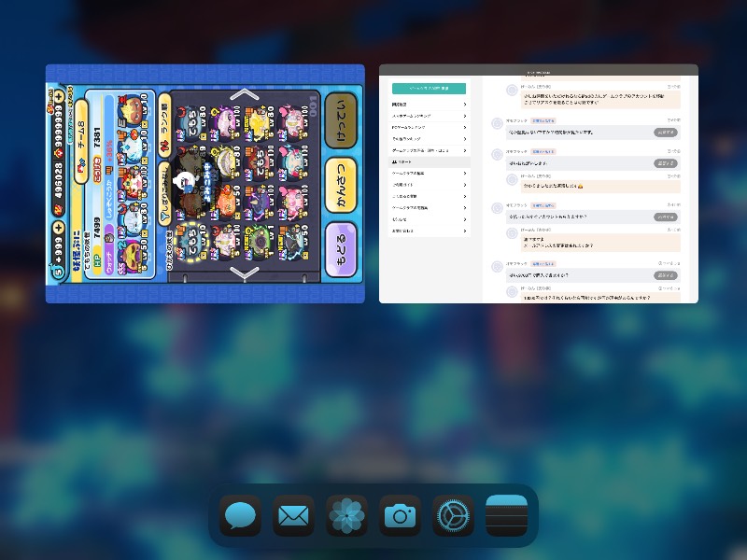Viewport: 747px width, 560px height.
Task: Tap the チーム8 team selector
Action: click(81, 142)
